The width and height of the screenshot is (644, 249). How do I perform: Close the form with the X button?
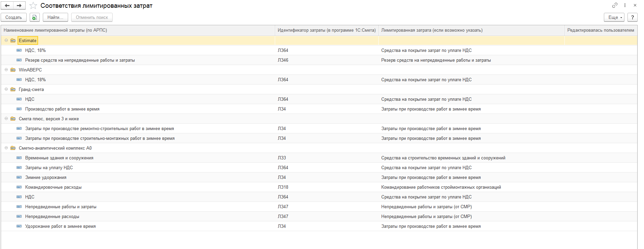[x=635, y=5]
